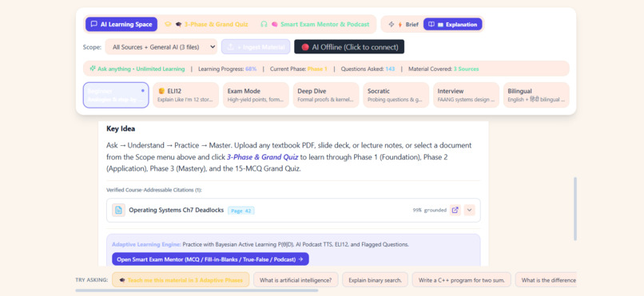The width and height of the screenshot is (644, 296).
Task: Click the ELI12 emoji icon
Action: click(x=161, y=91)
